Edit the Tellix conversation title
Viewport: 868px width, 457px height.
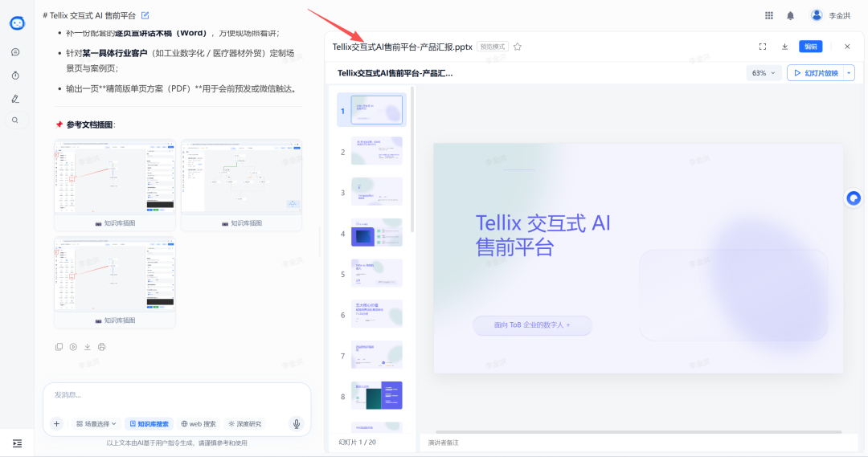click(x=145, y=15)
